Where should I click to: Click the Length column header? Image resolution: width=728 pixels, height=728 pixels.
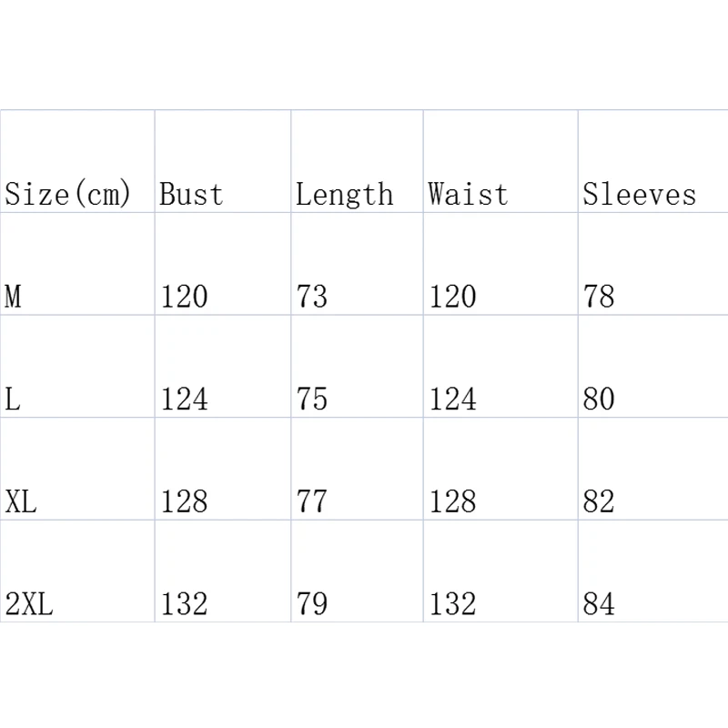[x=344, y=194]
